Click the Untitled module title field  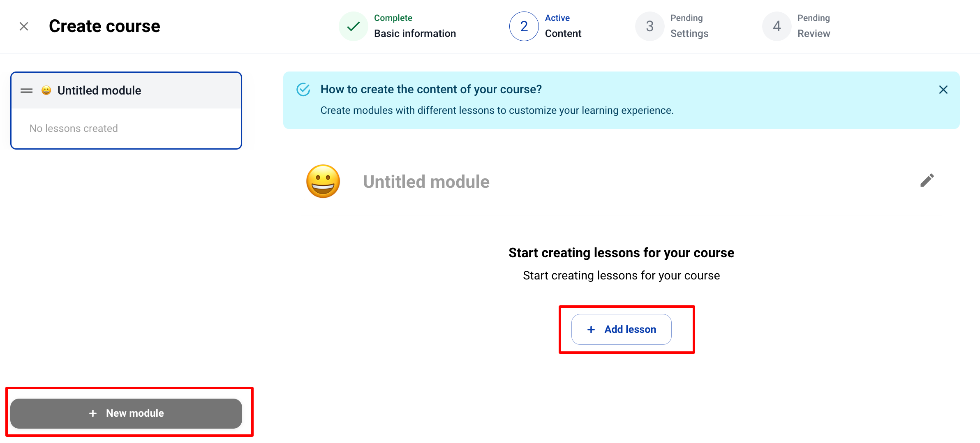coord(426,182)
